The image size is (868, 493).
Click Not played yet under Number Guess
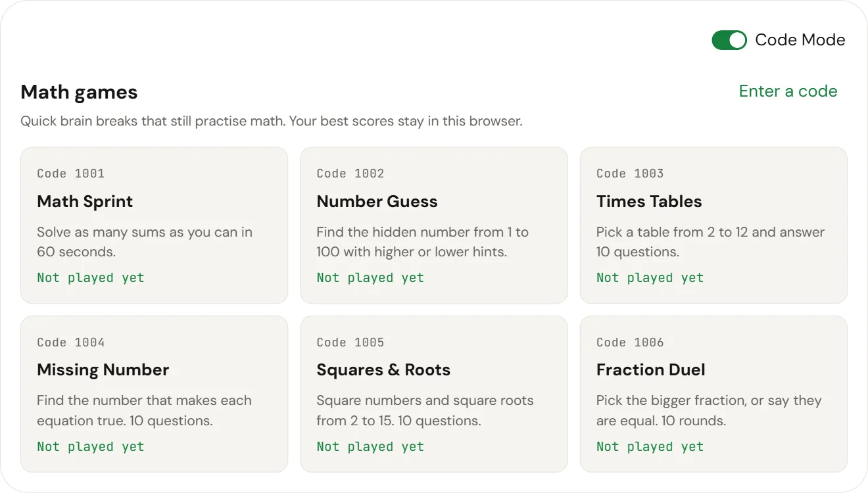(x=370, y=277)
